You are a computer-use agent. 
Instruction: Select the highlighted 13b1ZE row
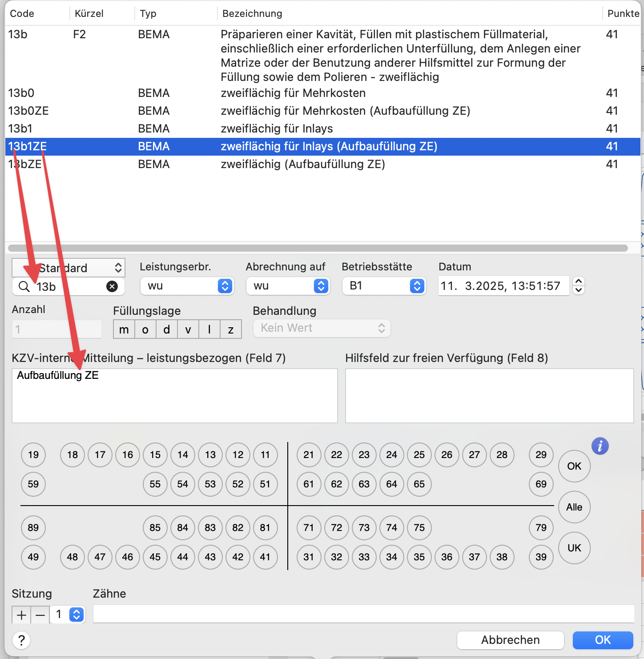[322, 146]
